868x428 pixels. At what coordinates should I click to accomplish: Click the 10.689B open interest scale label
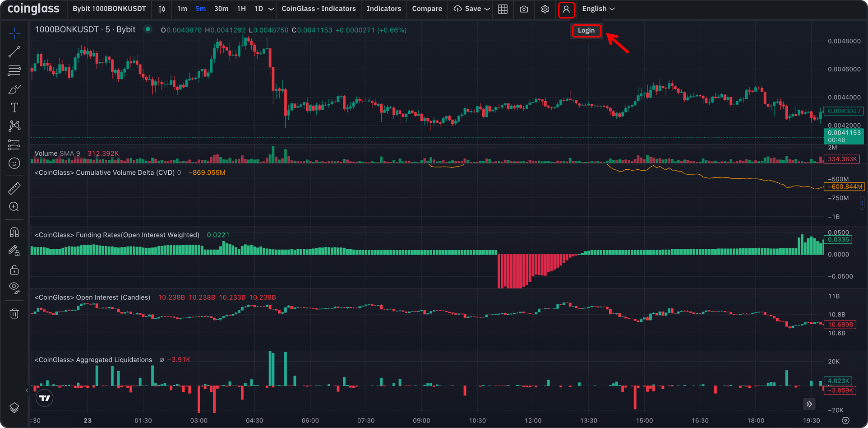click(840, 324)
